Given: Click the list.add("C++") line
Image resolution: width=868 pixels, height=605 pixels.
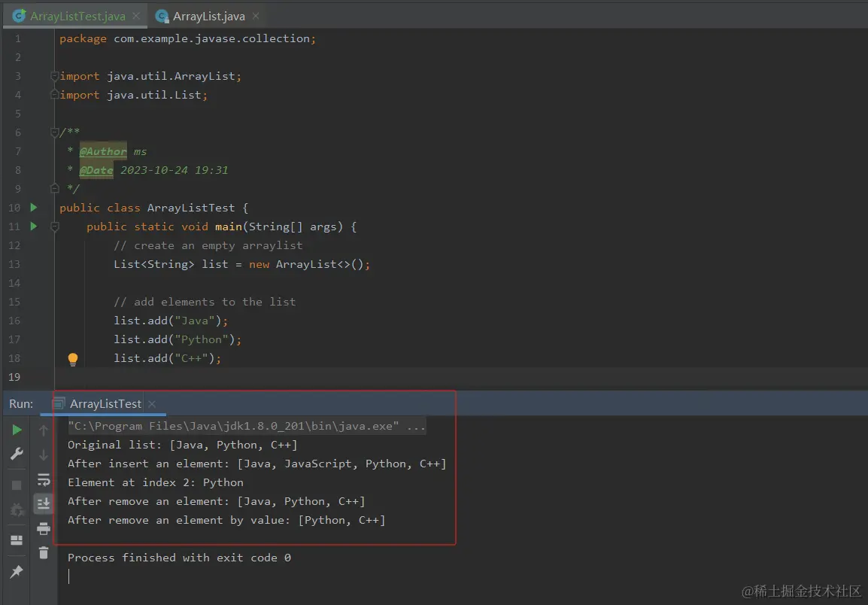Looking at the screenshot, I should coord(167,358).
